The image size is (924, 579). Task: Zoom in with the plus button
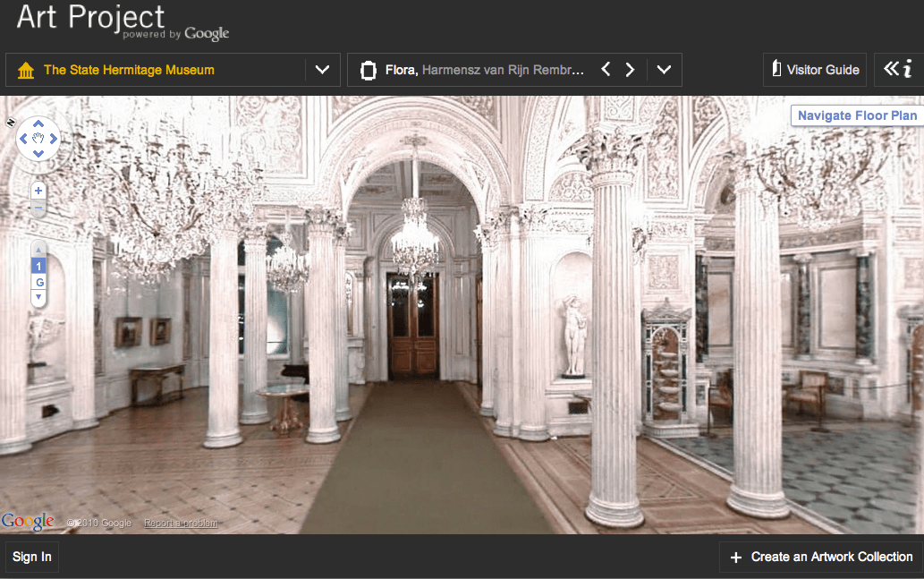tap(38, 191)
